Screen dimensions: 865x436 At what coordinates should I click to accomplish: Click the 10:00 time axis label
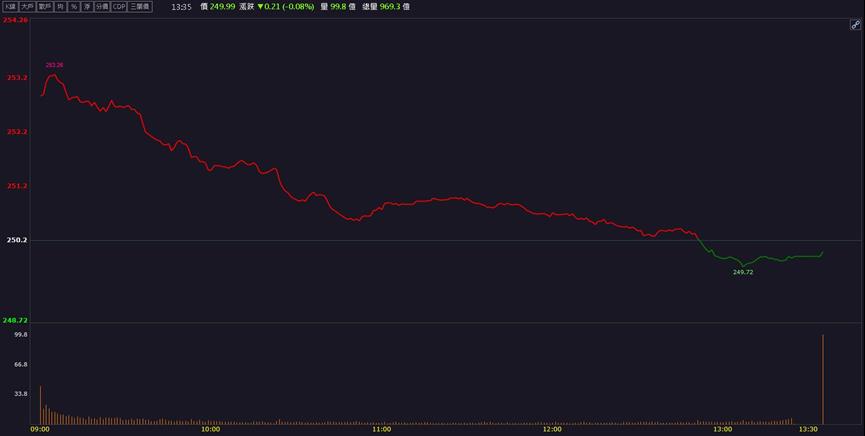(210, 429)
